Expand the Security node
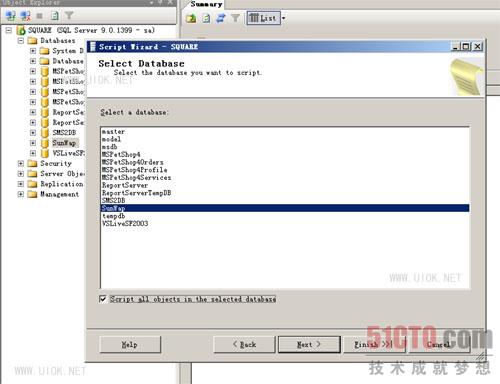Image resolution: width=500 pixels, height=384 pixels. tap(21, 164)
